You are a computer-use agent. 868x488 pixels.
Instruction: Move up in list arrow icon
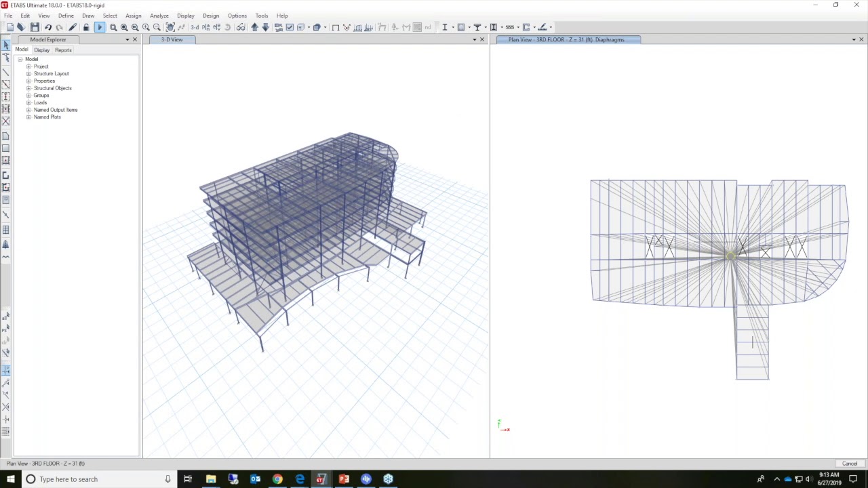click(254, 27)
